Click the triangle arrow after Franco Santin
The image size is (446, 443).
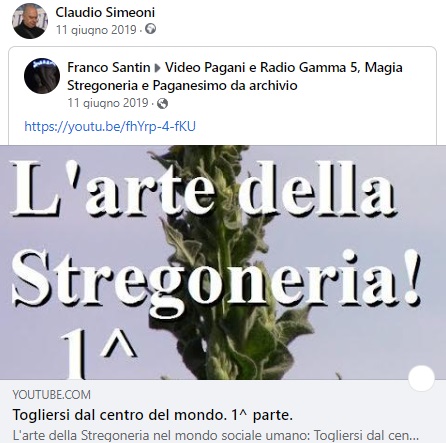pos(158,68)
